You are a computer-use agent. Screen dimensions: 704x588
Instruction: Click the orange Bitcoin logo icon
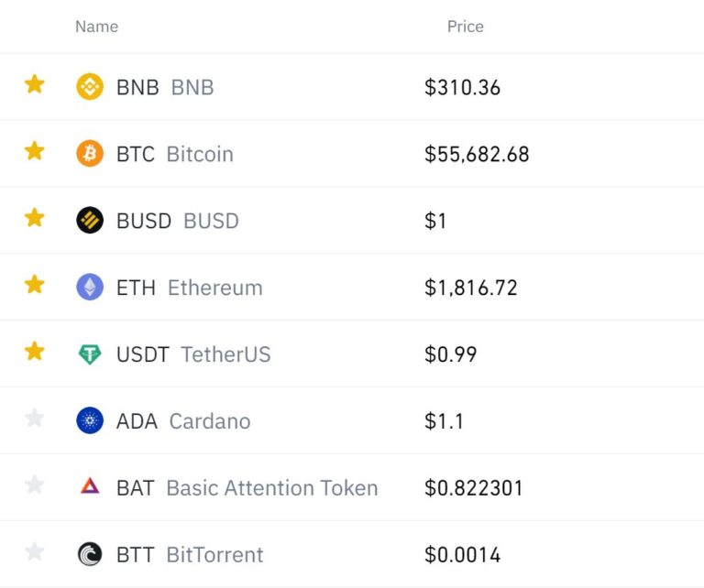(x=90, y=153)
